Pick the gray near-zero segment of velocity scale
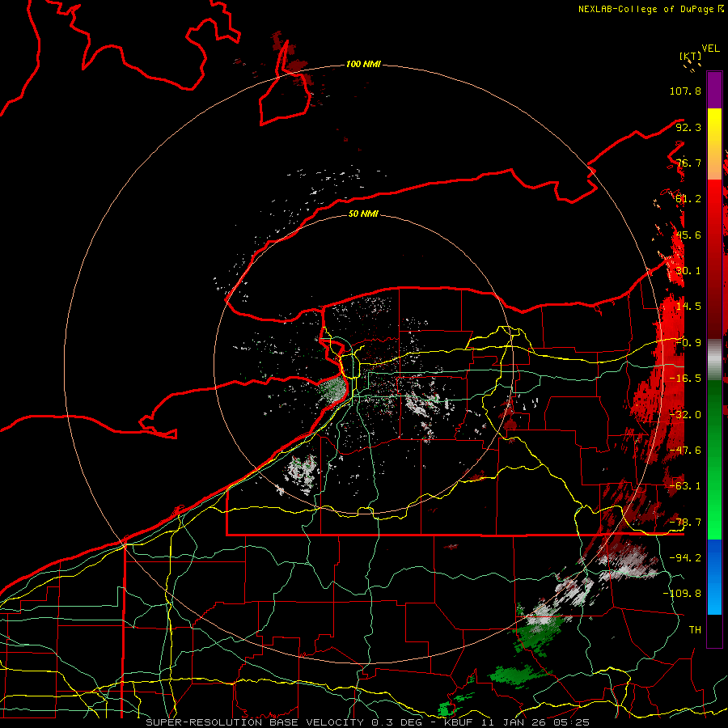Viewport: 728px width, 728px height. (x=714, y=360)
